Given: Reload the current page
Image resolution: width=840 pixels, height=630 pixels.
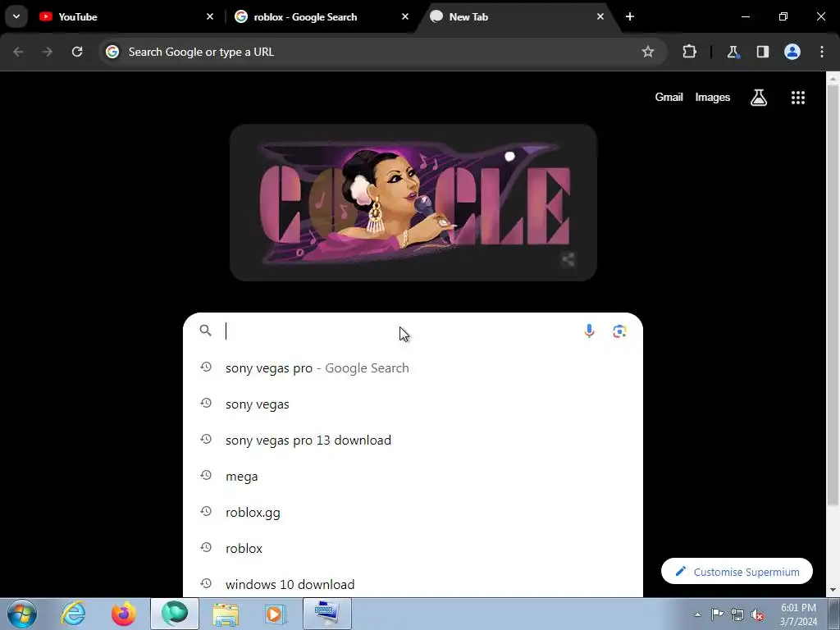Looking at the screenshot, I should click(x=77, y=52).
